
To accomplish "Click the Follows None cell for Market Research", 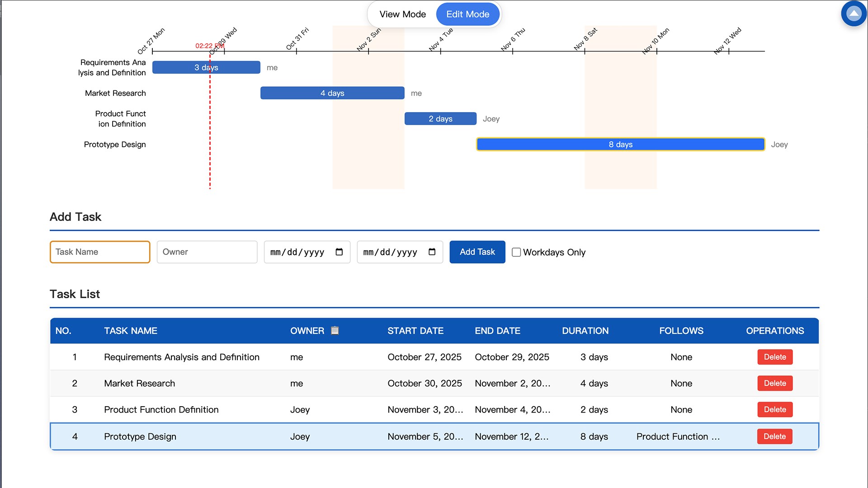I will [681, 384].
